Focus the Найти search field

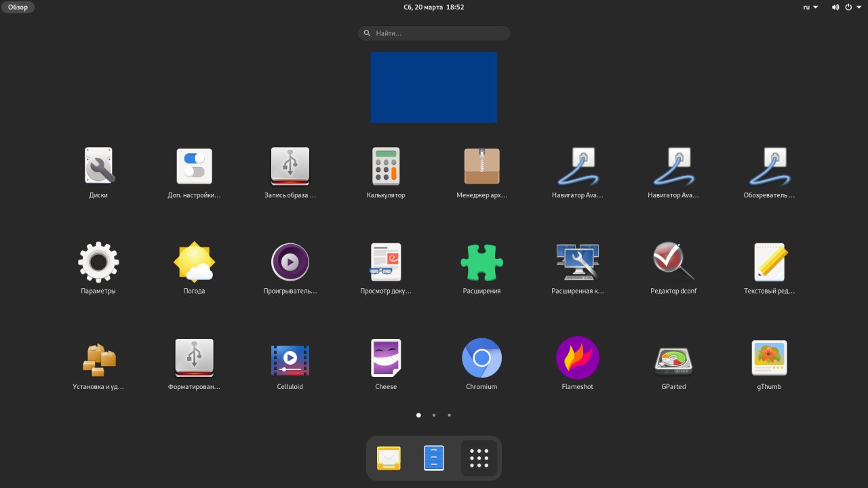point(434,33)
